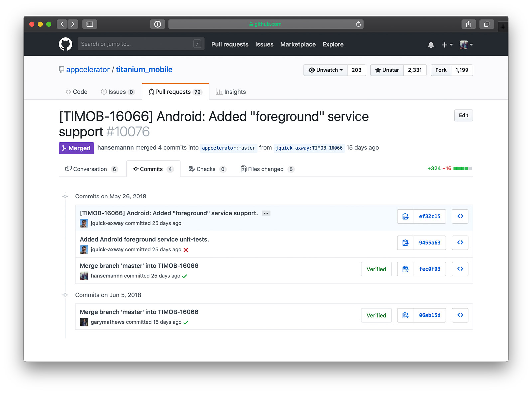
Task: Open the 1,199 forks count
Action: (462, 70)
